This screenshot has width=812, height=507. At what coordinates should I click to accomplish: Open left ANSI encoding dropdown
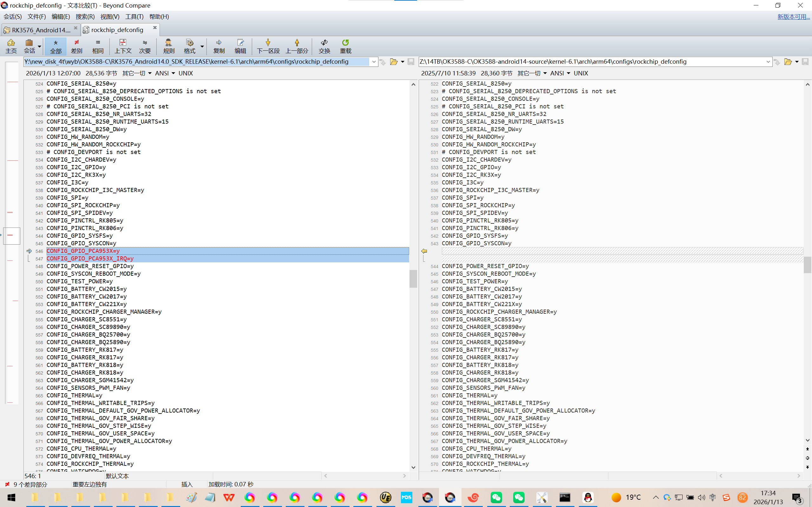click(x=165, y=73)
